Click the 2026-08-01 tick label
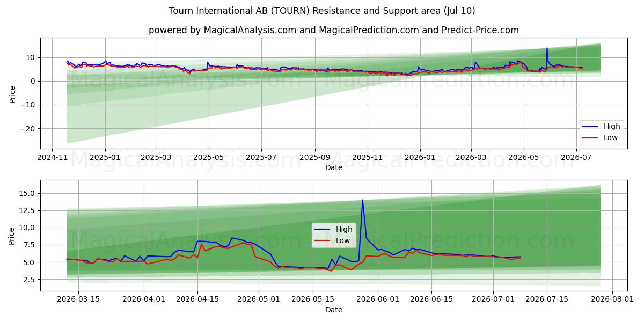644x322 pixels. [x=612, y=299]
